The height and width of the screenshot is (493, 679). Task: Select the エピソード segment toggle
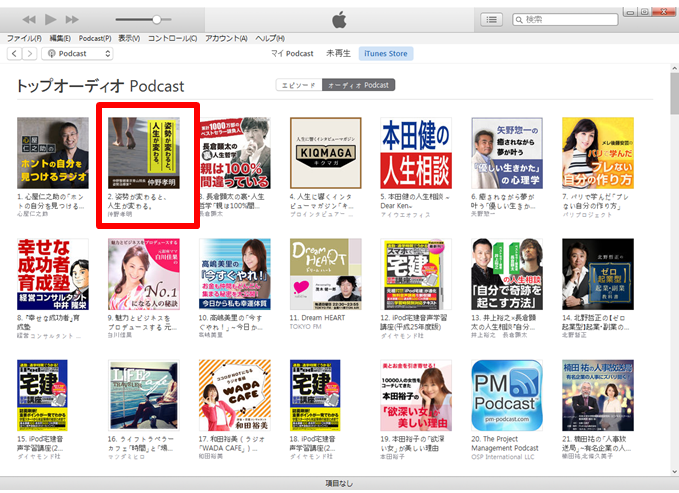point(299,85)
